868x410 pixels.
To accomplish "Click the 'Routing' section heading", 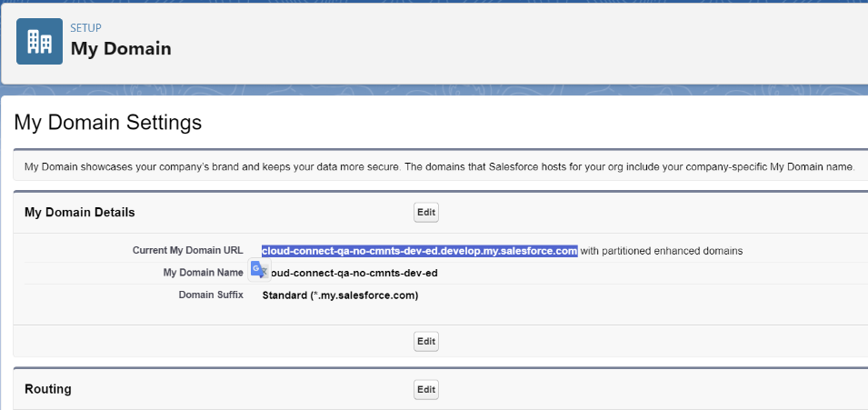I will (48, 389).
